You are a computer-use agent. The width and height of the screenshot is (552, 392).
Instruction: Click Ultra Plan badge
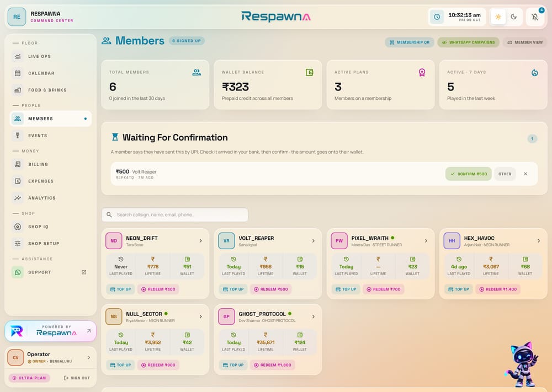click(29, 378)
